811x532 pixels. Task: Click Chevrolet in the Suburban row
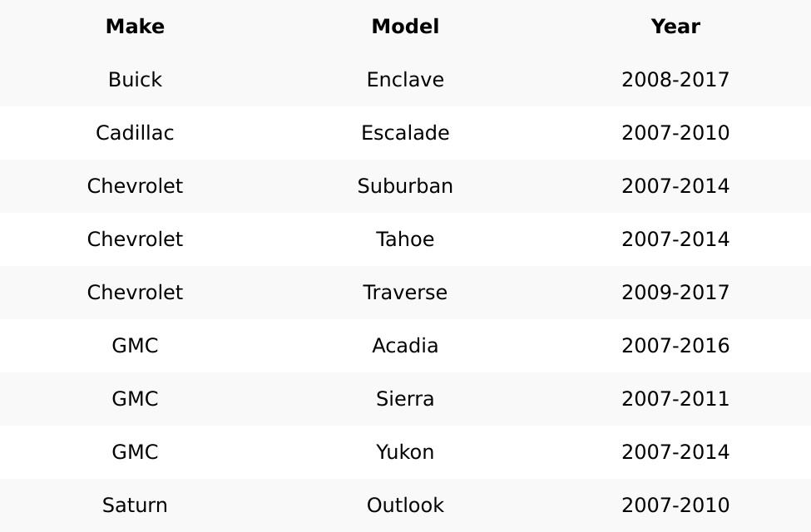(x=135, y=186)
